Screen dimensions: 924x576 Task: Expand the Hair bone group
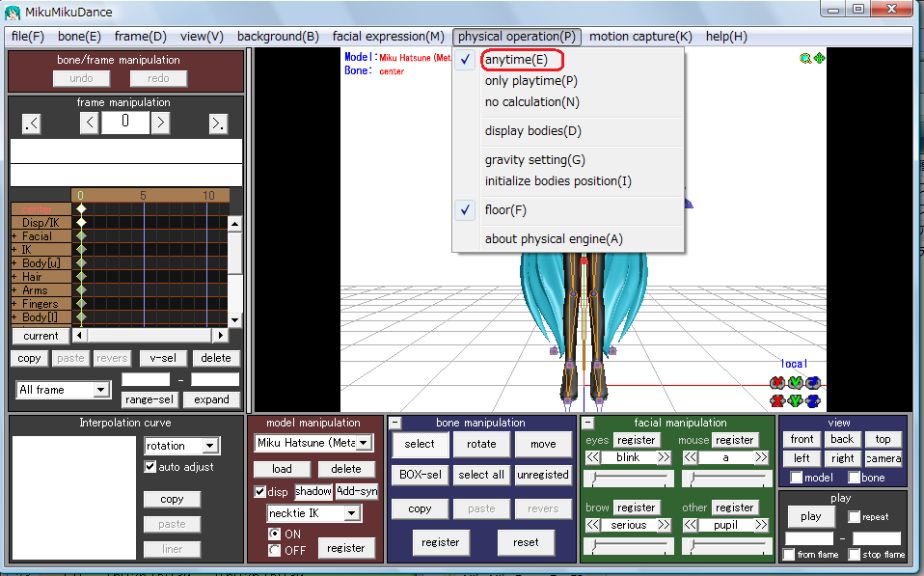14,277
